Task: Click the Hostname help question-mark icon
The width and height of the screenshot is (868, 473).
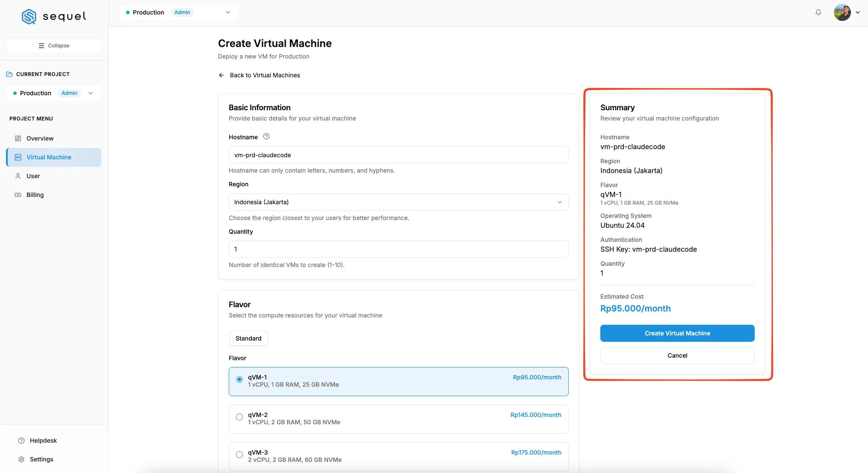Action: tap(266, 137)
